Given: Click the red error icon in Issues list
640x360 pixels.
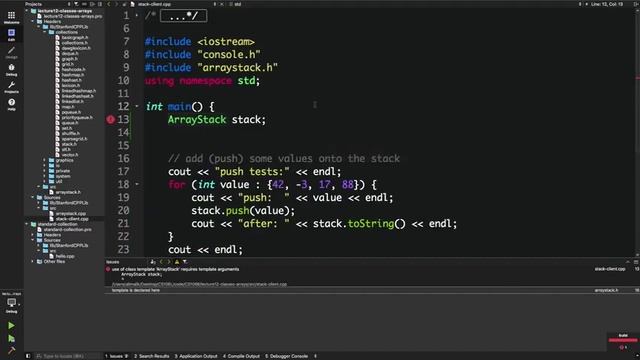Looking at the screenshot, I should tap(108, 269).
